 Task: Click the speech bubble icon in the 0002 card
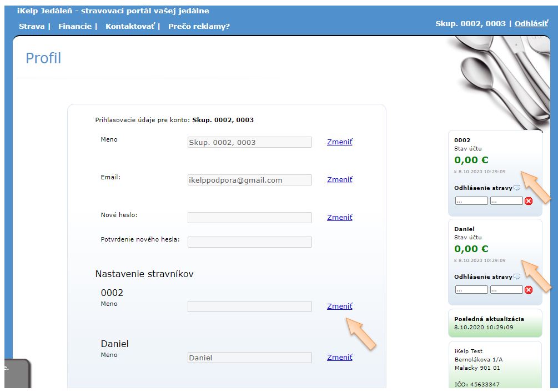click(x=517, y=188)
